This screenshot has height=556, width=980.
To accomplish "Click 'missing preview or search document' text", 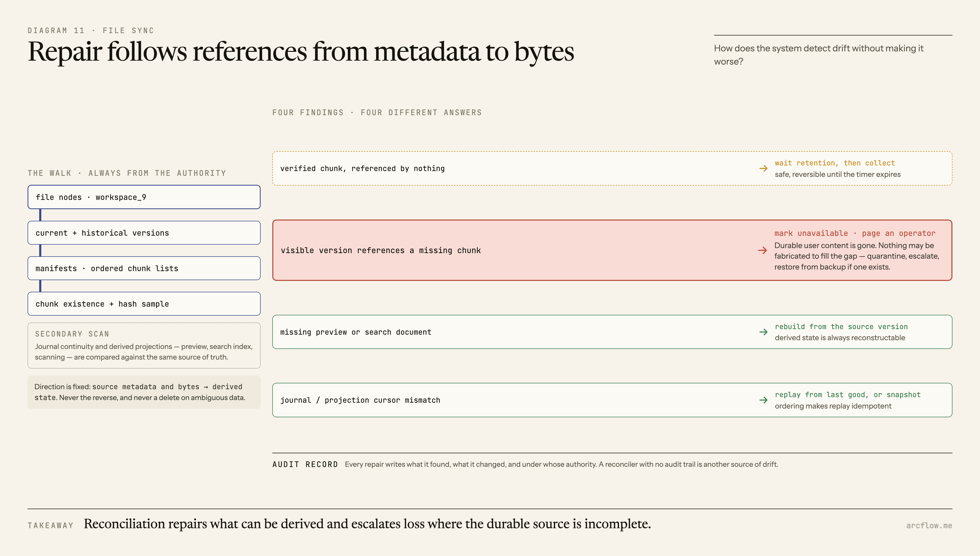I will (x=355, y=332).
